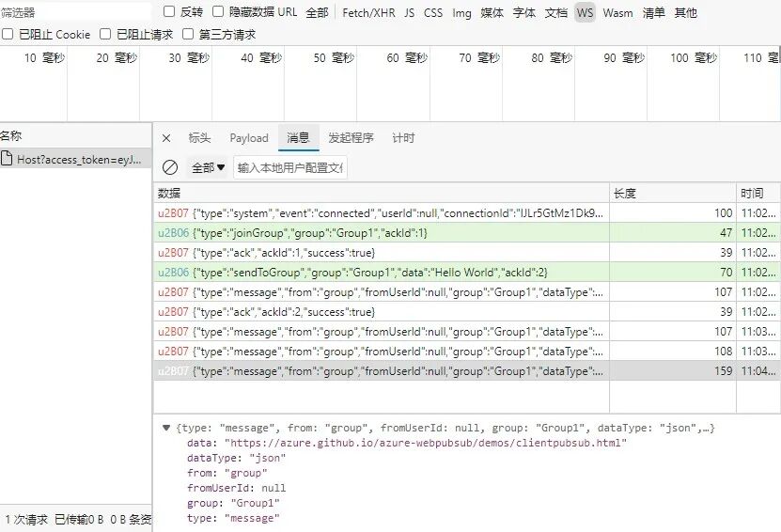Click the 筛选器 filter input

click(x=74, y=12)
